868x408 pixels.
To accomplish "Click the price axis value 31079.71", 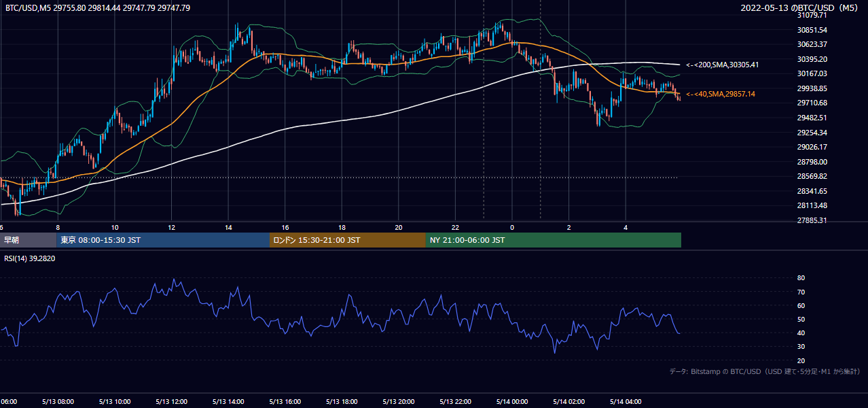I will coord(812,15).
